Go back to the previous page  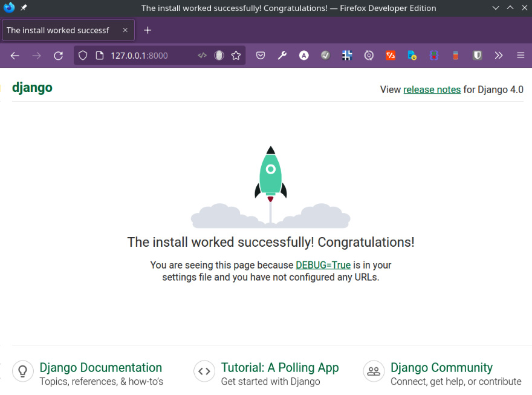tap(15, 56)
